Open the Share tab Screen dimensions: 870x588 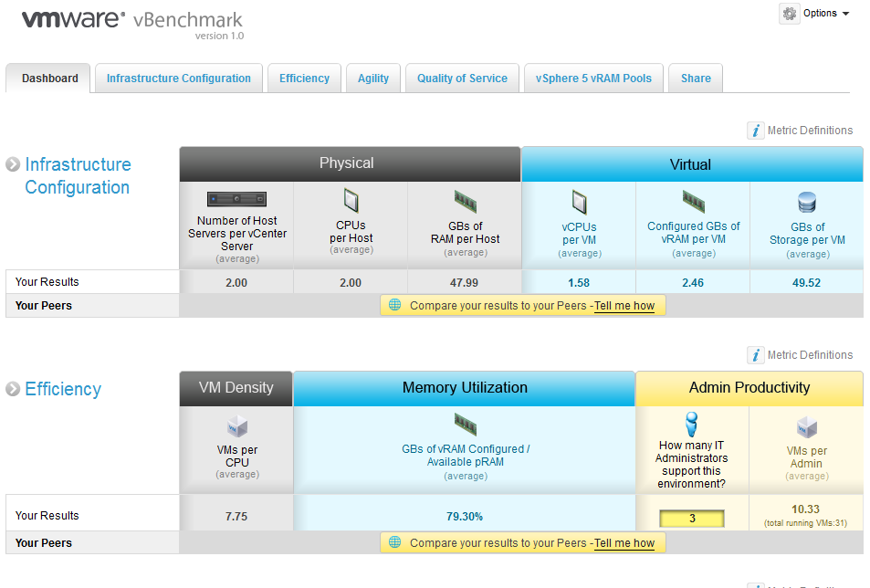[x=696, y=79]
